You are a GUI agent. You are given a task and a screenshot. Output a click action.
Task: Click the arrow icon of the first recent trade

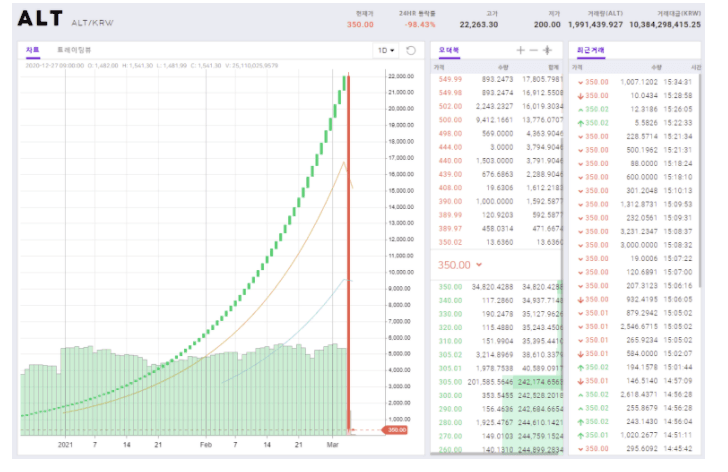[x=580, y=83]
